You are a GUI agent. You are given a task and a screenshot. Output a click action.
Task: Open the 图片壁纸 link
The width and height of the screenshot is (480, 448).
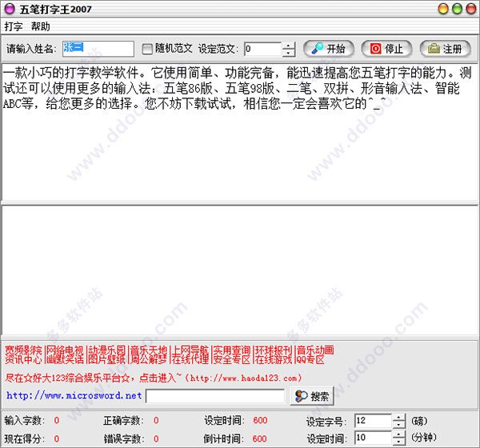[107, 359]
